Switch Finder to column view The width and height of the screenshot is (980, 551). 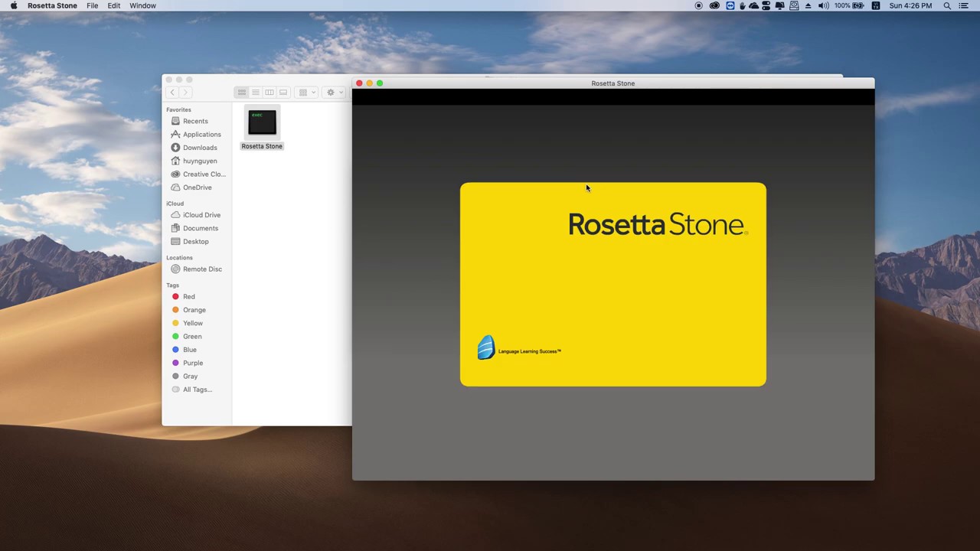click(x=269, y=93)
